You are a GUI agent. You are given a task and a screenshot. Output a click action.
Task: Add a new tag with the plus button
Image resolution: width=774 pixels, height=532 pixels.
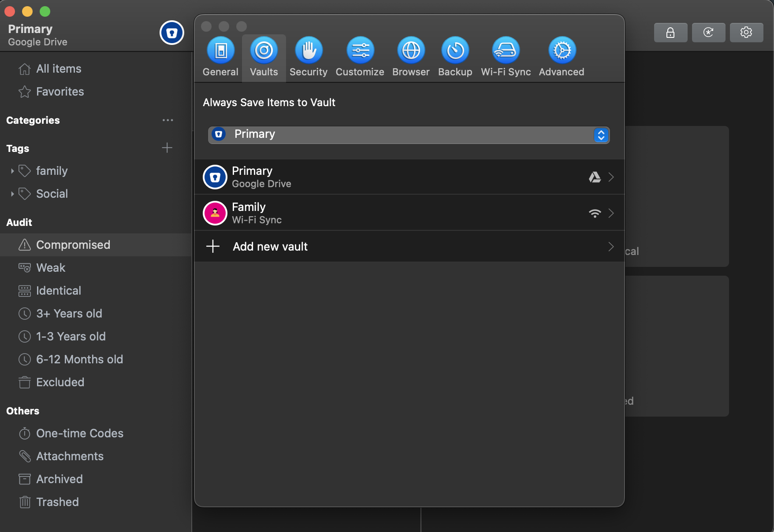pos(167,148)
